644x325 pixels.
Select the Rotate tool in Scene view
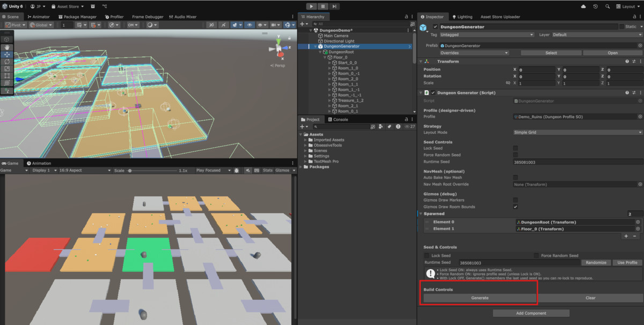pyautogui.click(x=7, y=61)
